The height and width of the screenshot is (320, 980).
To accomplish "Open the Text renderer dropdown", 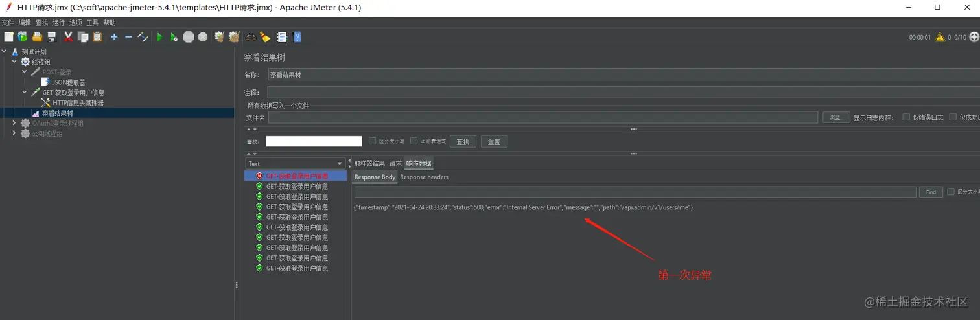I will click(x=295, y=163).
